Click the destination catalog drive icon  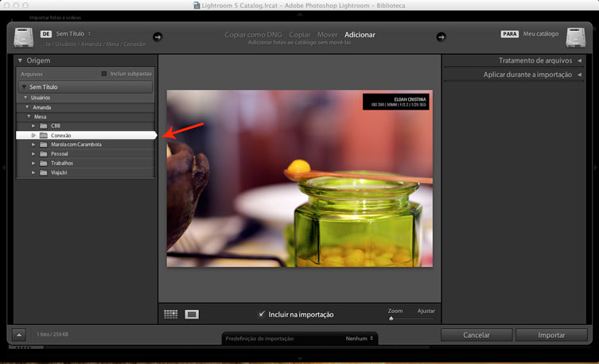[575, 38]
